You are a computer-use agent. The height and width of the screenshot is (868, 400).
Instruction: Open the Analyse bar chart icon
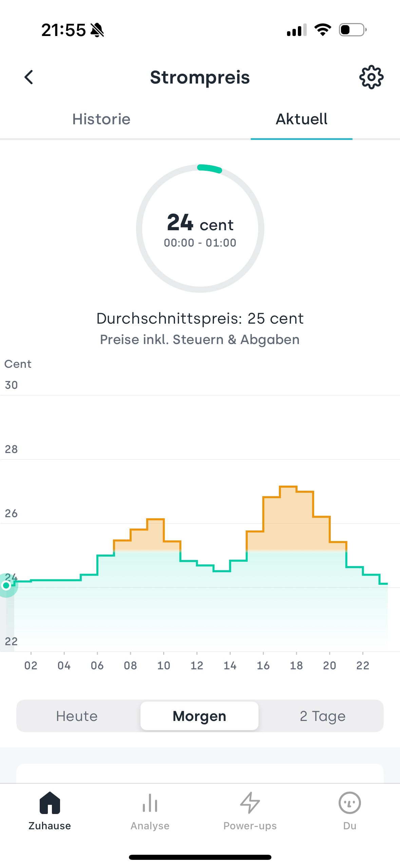[x=150, y=803]
